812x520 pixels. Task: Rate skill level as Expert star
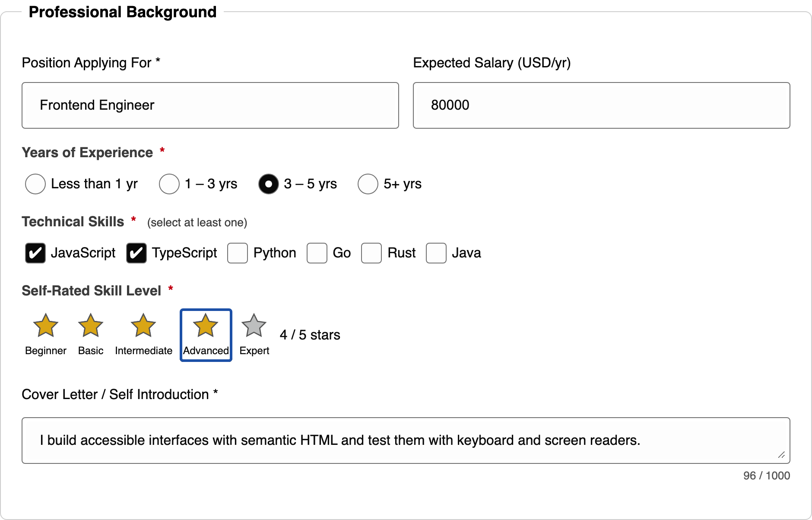coord(254,326)
